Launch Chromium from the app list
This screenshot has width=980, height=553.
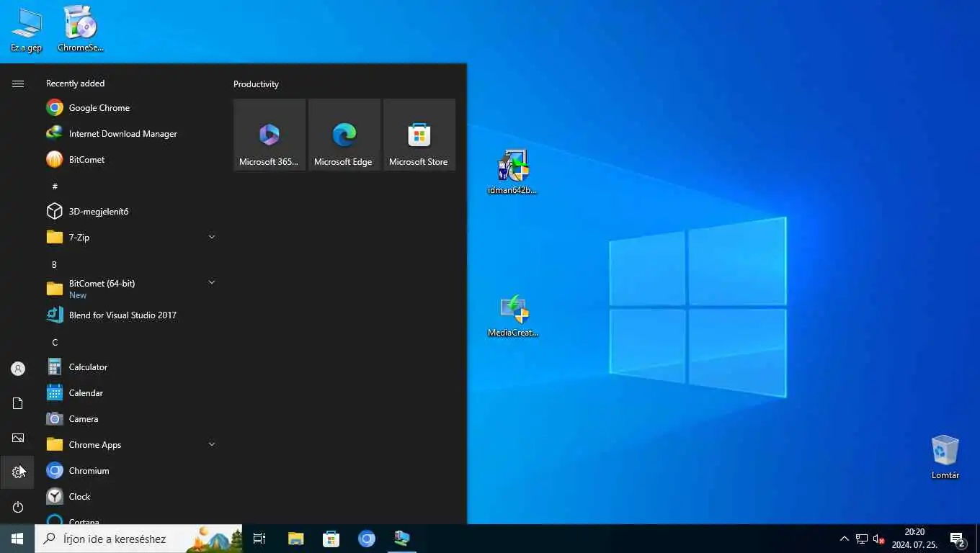pos(130,471)
